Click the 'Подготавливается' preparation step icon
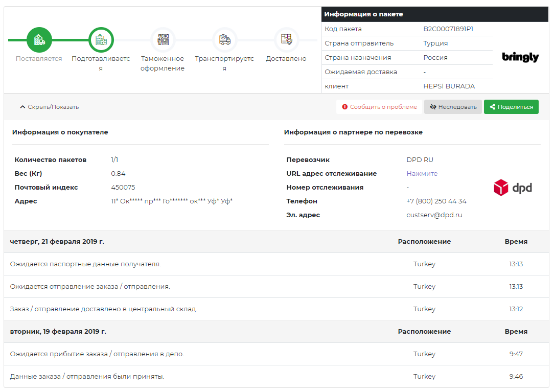554x392 pixels. (101, 40)
